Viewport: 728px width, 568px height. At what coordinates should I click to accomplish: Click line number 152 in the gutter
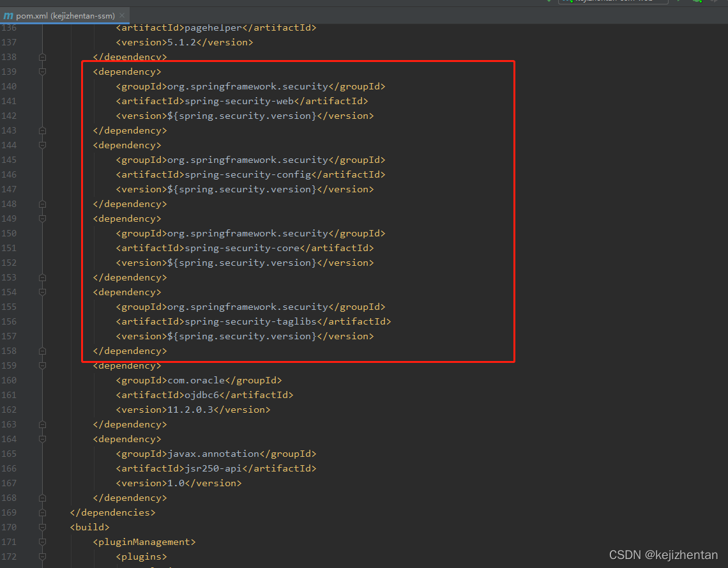pos(9,263)
